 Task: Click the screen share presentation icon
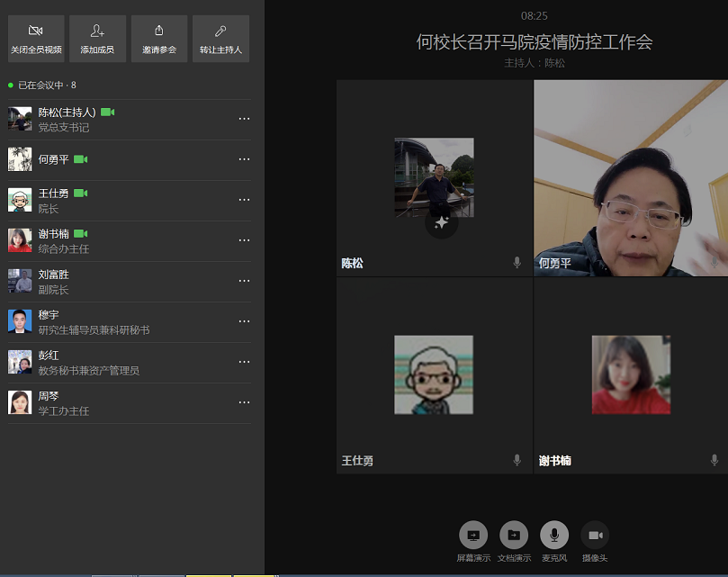click(473, 535)
